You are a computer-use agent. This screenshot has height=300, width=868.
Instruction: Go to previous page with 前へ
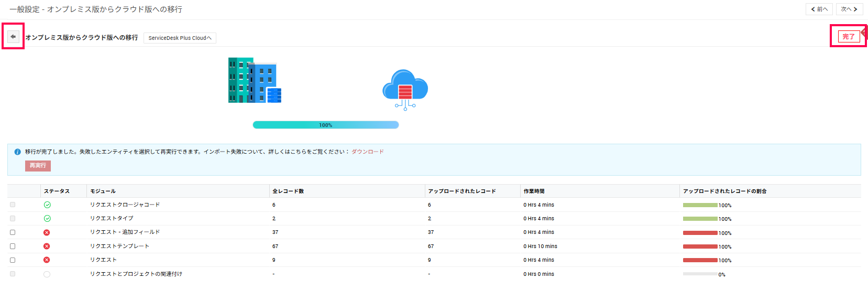tap(819, 9)
